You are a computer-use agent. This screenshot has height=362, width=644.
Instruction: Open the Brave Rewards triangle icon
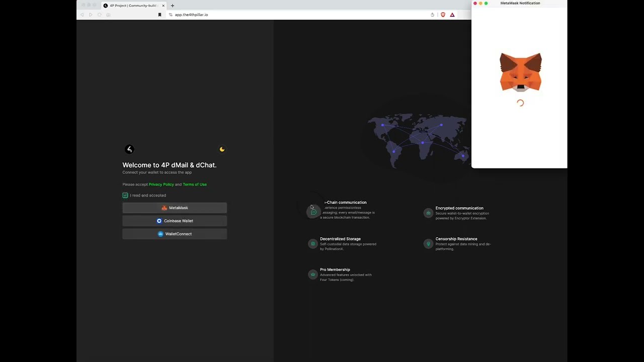click(x=452, y=15)
